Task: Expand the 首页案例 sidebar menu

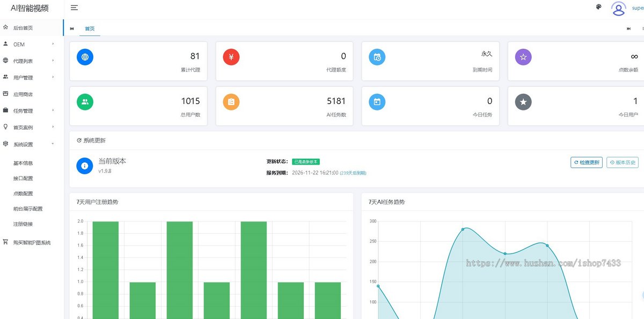Action: [x=32, y=128]
